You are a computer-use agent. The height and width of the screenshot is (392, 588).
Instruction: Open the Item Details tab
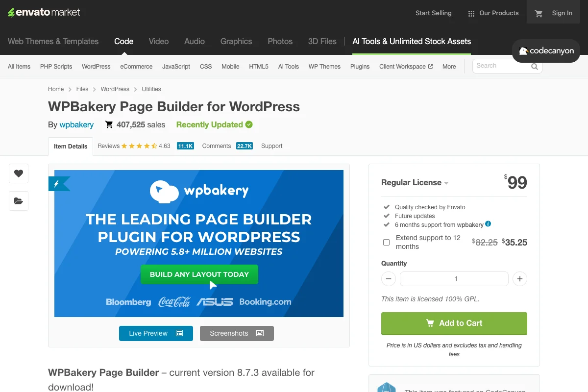pyautogui.click(x=71, y=147)
